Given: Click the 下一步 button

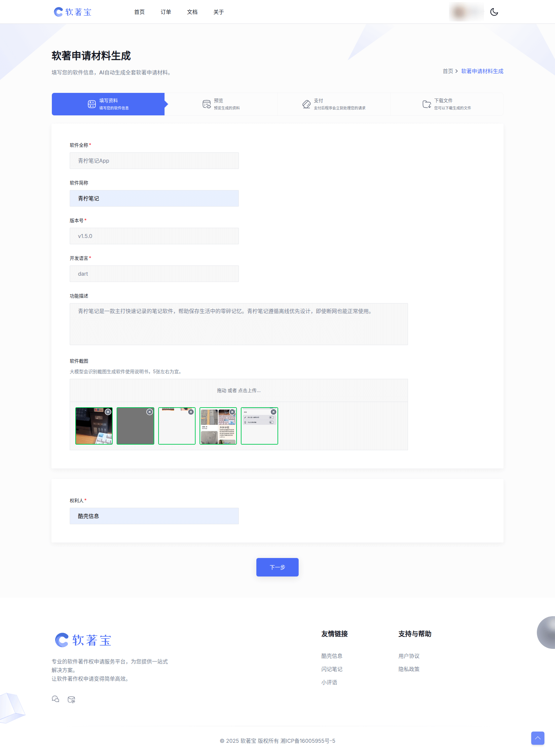Looking at the screenshot, I should [277, 567].
